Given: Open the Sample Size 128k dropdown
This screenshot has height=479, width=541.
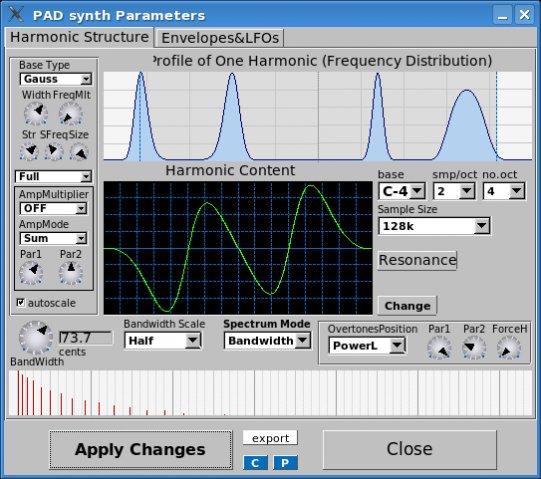Looking at the screenshot, I should (x=434, y=226).
